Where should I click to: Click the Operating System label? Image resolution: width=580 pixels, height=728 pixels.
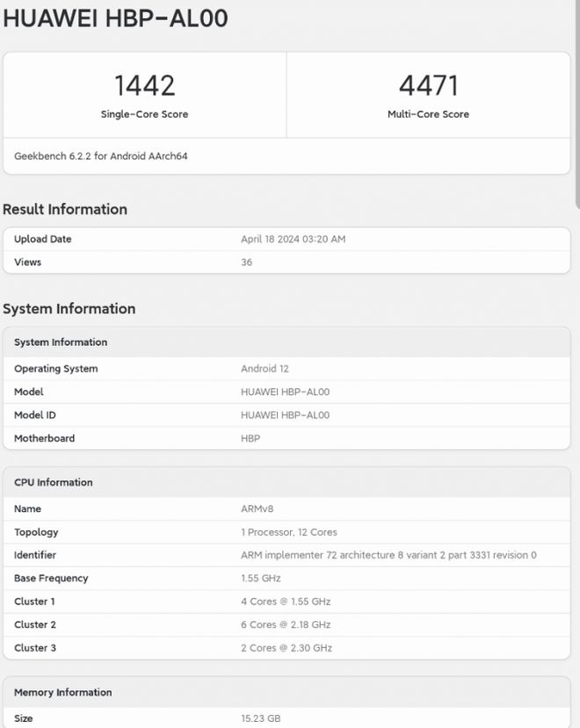coord(56,369)
